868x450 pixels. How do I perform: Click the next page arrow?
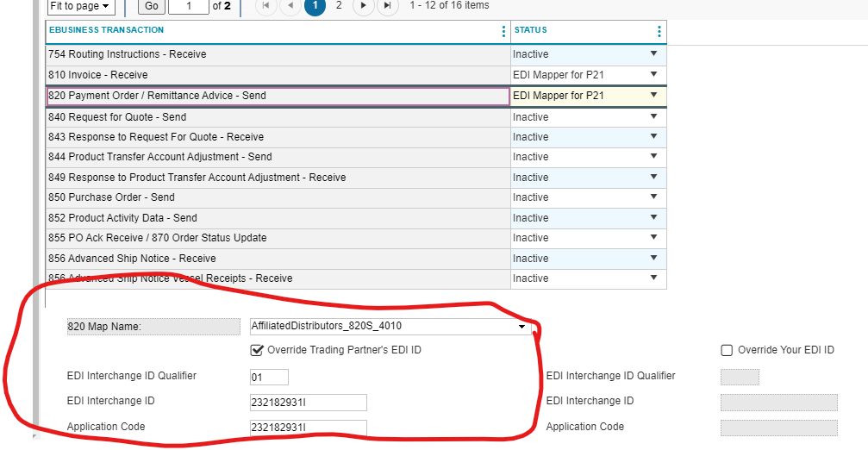(364, 6)
